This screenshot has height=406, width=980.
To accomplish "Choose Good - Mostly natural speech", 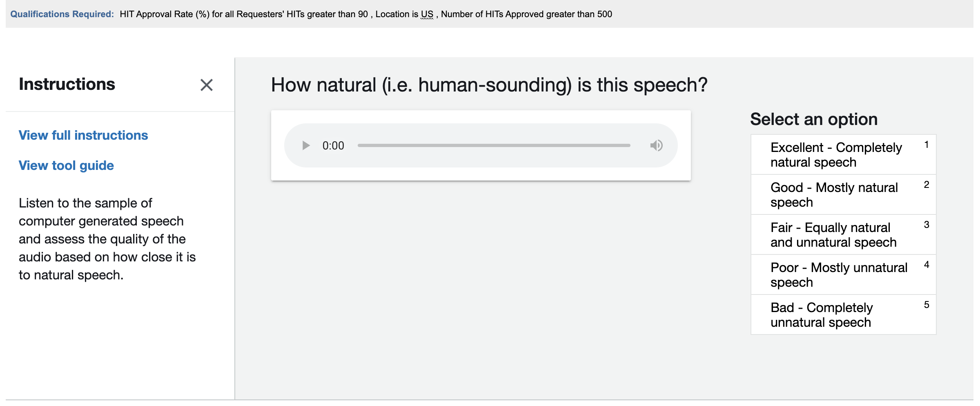I will tap(843, 195).
